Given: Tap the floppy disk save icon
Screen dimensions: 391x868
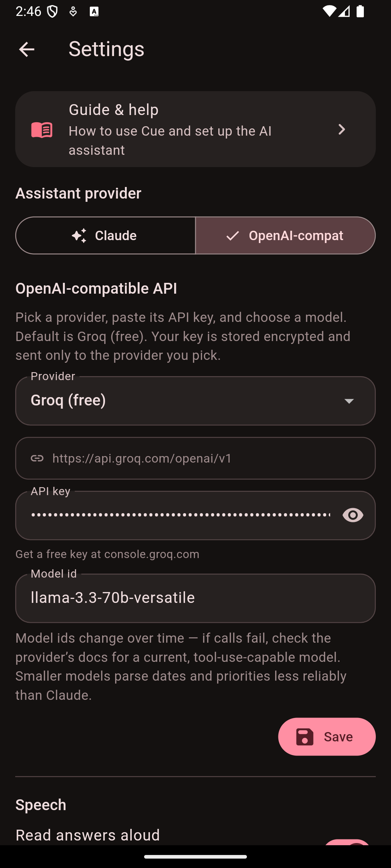Looking at the screenshot, I should 305,737.
